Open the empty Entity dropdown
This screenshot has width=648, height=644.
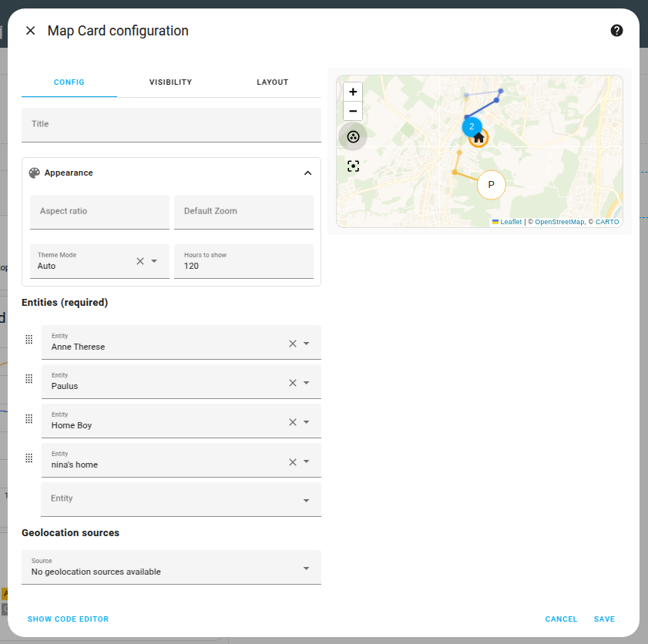[306, 500]
